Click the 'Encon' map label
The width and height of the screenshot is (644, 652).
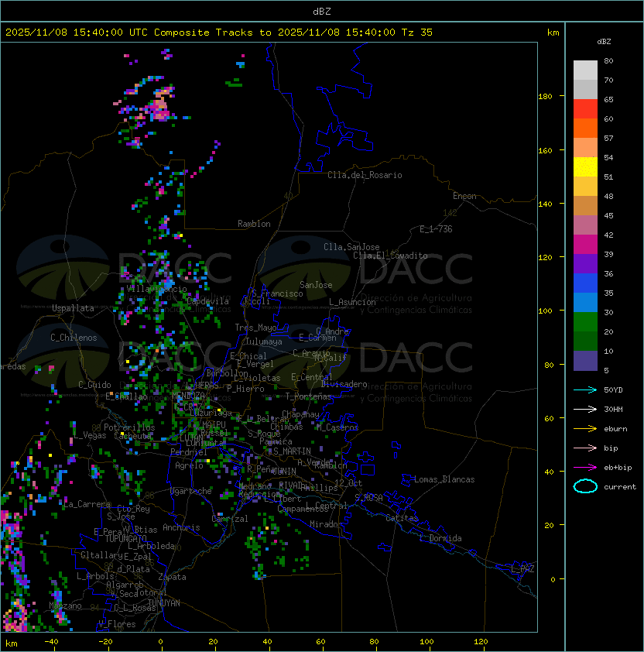tap(464, 196)
